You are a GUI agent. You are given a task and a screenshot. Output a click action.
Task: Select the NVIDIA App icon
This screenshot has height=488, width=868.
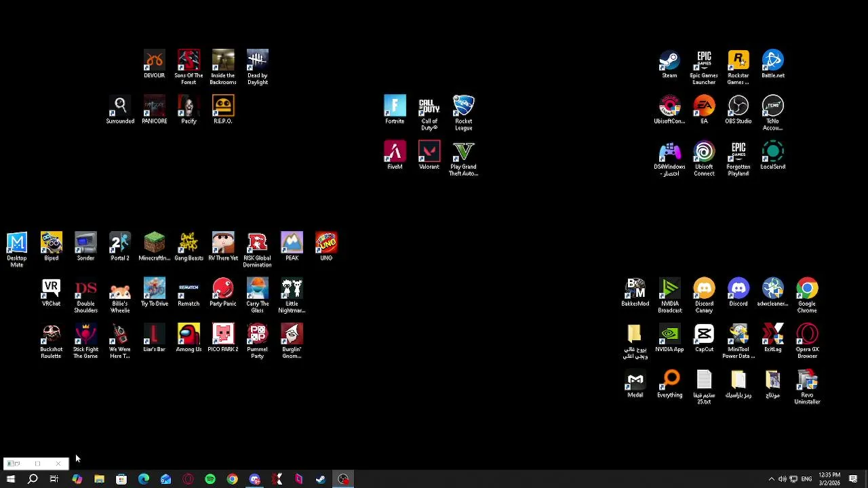[x=669, y=338]
